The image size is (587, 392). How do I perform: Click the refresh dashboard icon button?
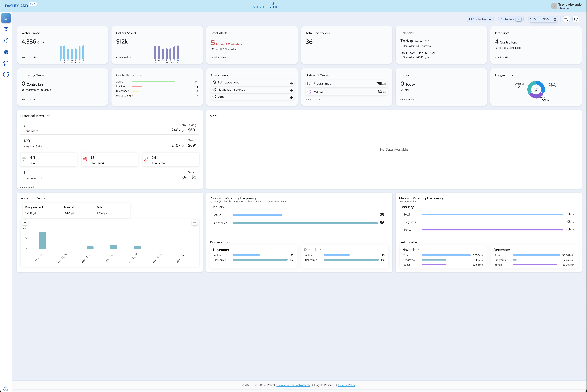tap(576, 19)
